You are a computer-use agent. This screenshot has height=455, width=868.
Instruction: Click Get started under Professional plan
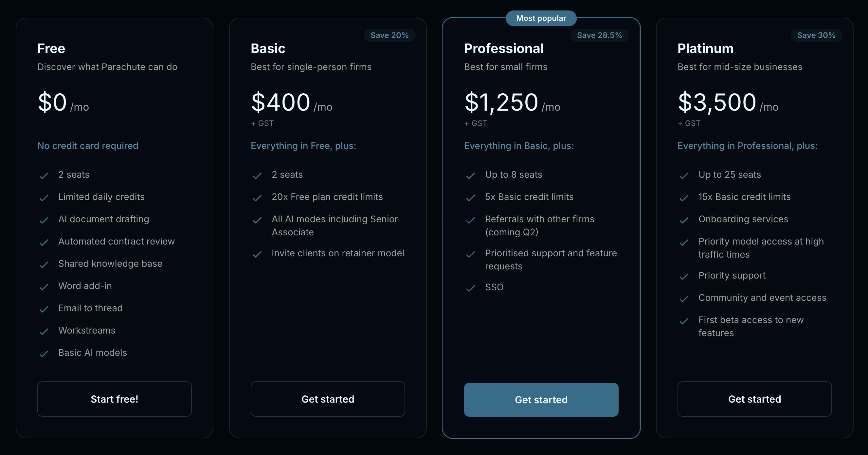541,400
